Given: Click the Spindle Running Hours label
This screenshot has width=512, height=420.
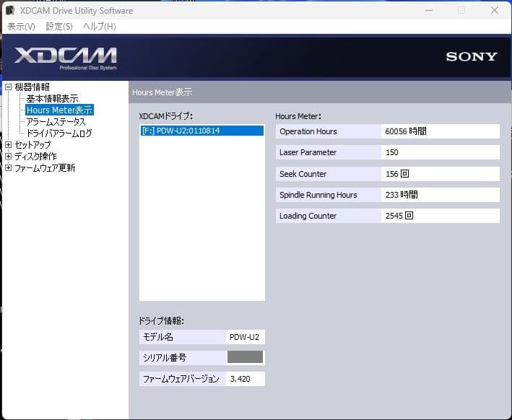Looking at the screenshot, I should point(318,195).
